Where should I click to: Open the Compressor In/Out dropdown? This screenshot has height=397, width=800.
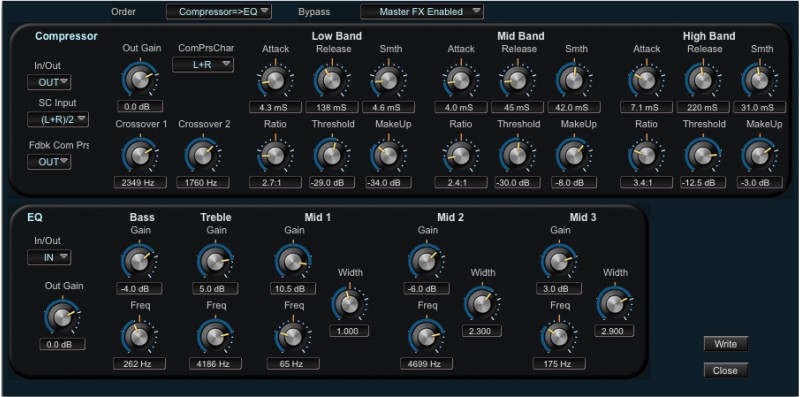(x=49, y=82)
